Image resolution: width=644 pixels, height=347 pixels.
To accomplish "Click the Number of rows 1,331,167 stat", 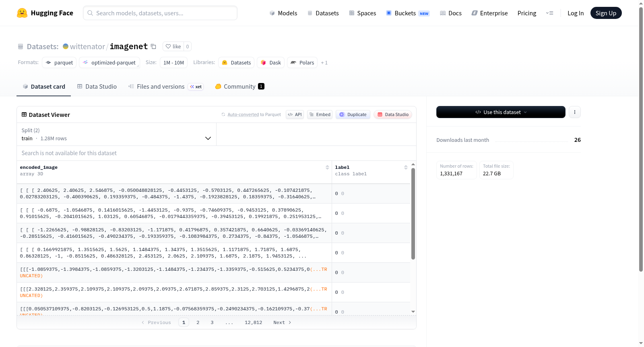I will (457, 170).
